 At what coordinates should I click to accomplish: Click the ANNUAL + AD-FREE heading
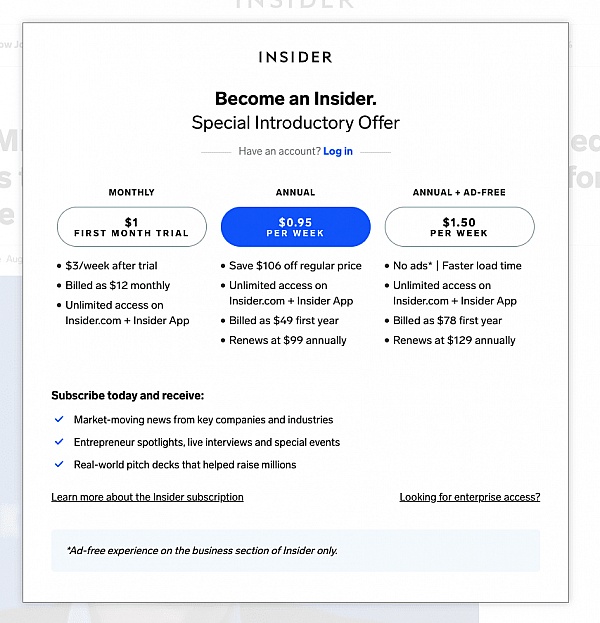459,192
